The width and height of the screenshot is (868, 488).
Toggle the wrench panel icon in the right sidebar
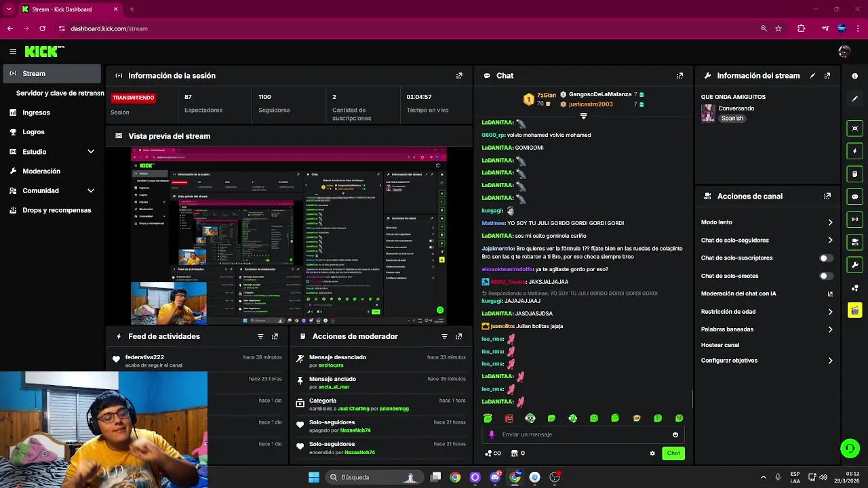pyautogui.click(x=854, y=265)
